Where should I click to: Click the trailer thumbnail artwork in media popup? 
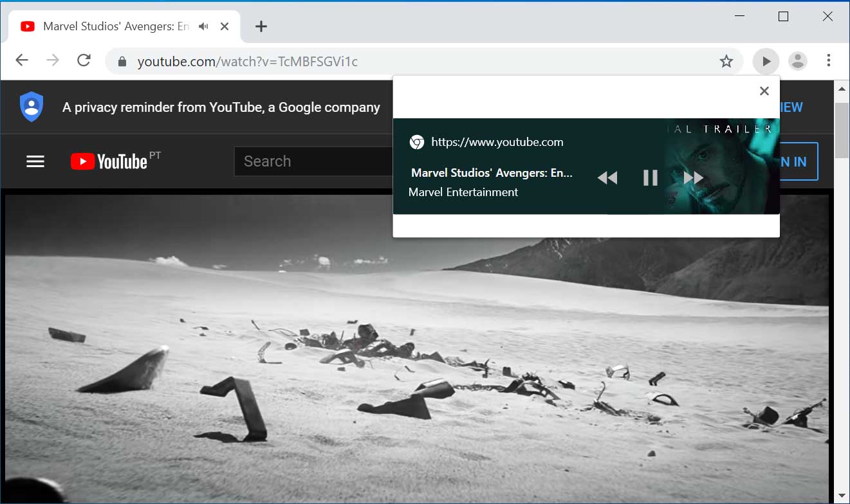click(x=721, y=166)
